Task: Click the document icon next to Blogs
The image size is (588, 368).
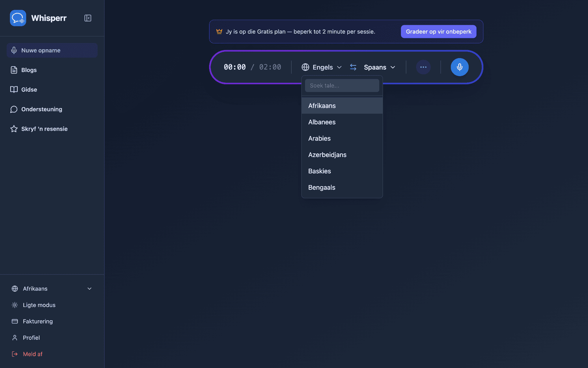Action: point(14,70)
